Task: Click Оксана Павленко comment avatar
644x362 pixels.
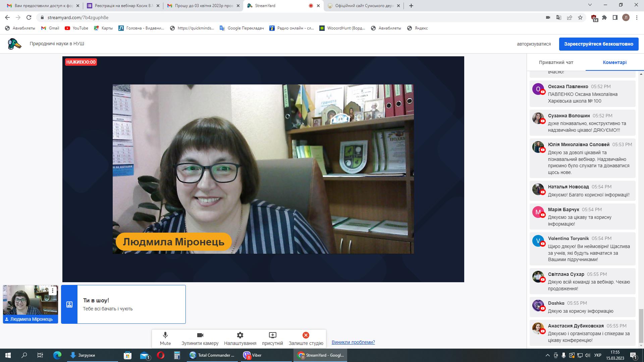Action: point(538,89)
